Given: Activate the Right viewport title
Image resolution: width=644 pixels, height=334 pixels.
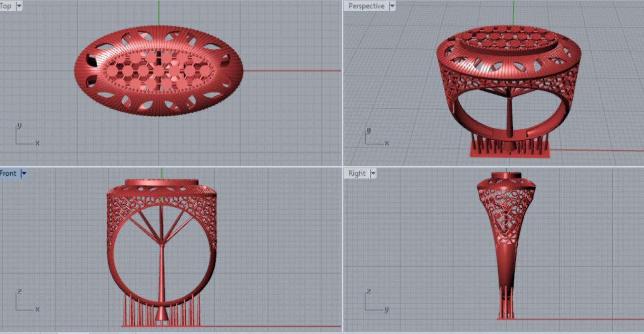Looking at the screenshot, I should tap(357, 173).
